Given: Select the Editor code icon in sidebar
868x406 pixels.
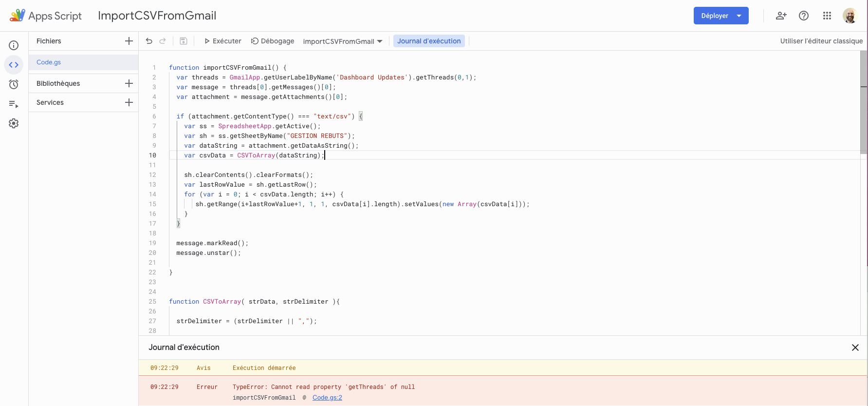Looking at the screenshot, I should point(14,65).
